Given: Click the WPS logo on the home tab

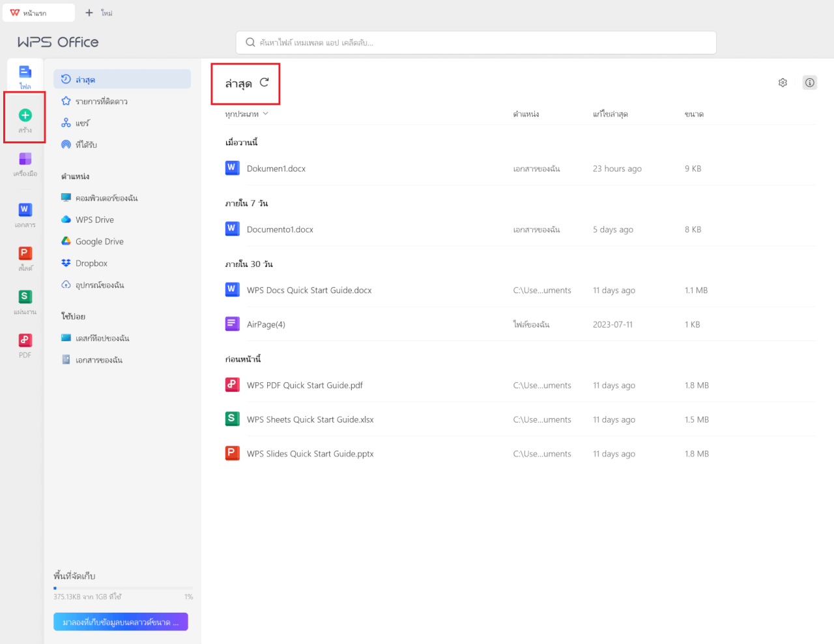Looking at the screenshot, I should 15,12.
